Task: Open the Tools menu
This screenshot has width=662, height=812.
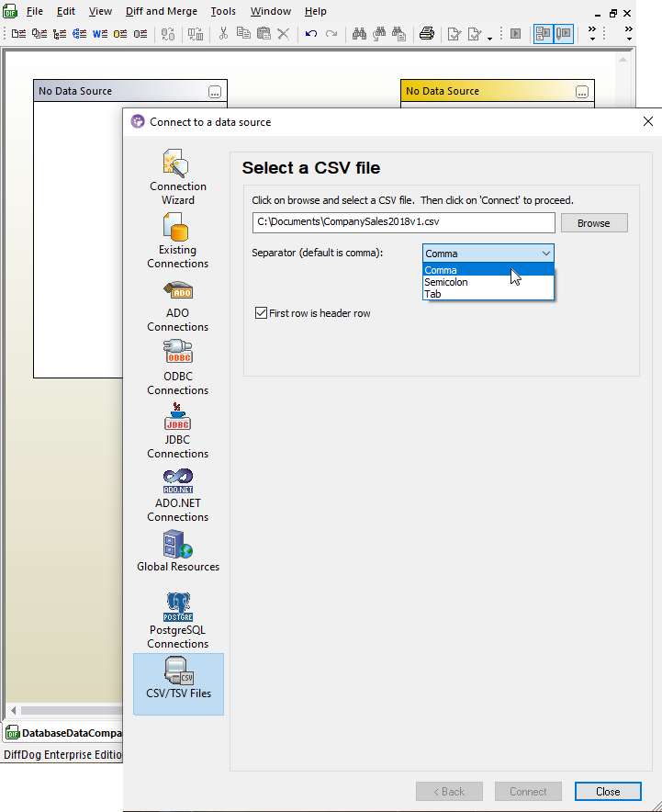Action: (x=223, y=11)
